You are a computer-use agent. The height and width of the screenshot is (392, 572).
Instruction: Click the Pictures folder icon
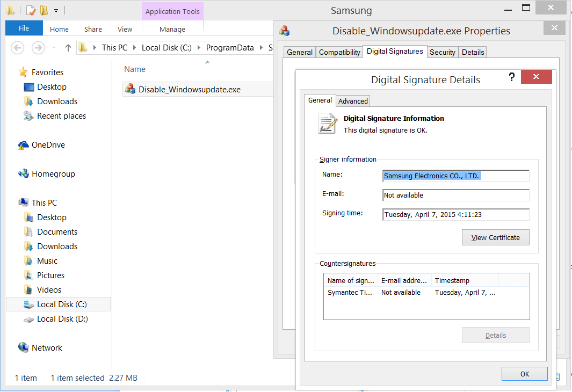pyautogui.click(x=28, y=275)
